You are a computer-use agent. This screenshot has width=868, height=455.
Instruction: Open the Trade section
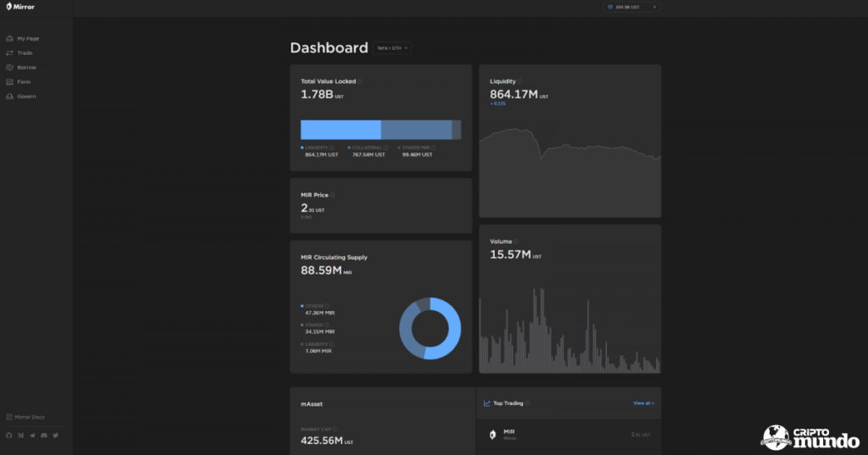coord(25,53)
